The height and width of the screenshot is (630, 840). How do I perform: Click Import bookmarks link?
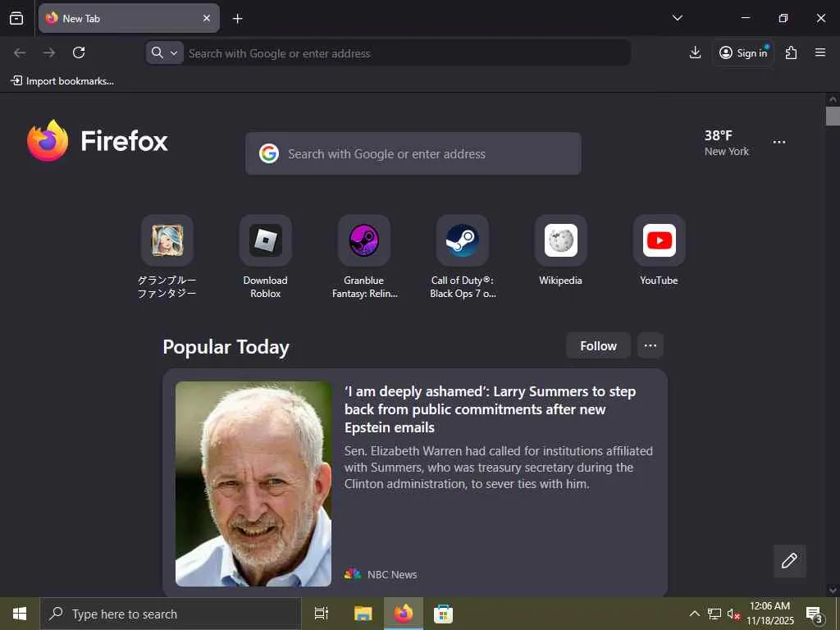coord(62,81)
